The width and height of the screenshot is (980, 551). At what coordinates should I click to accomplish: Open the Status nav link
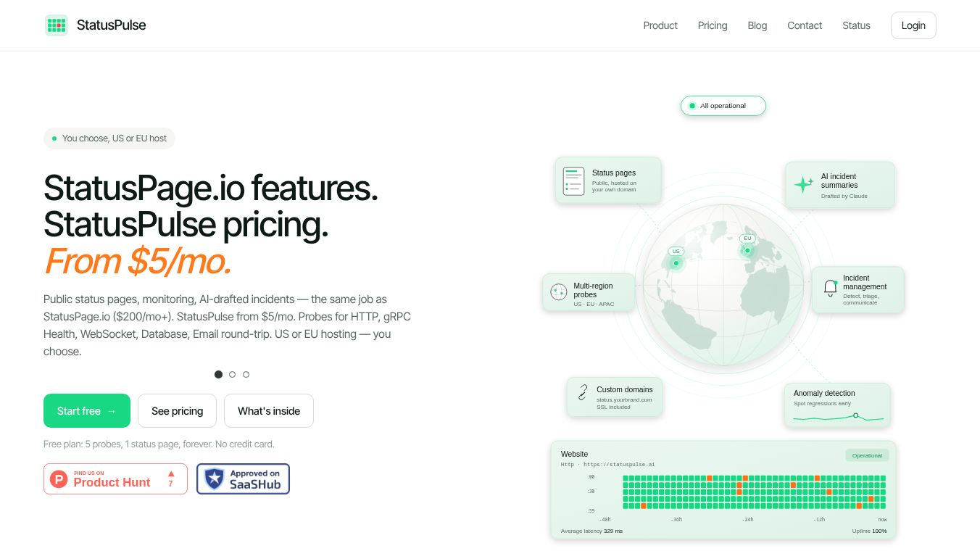(856, 25)
